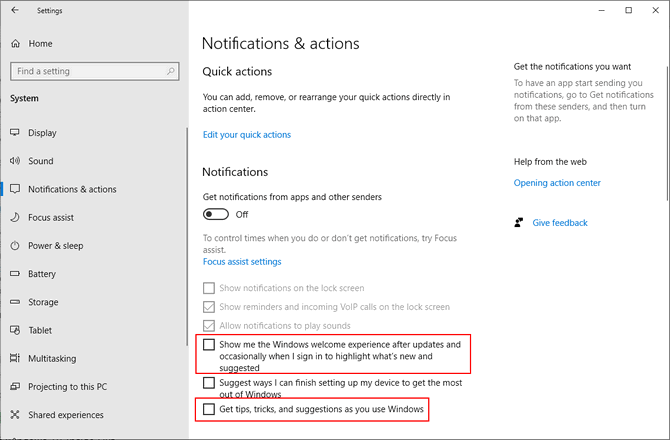Check the Windows welcome experience checkbox

click(209, 345)
